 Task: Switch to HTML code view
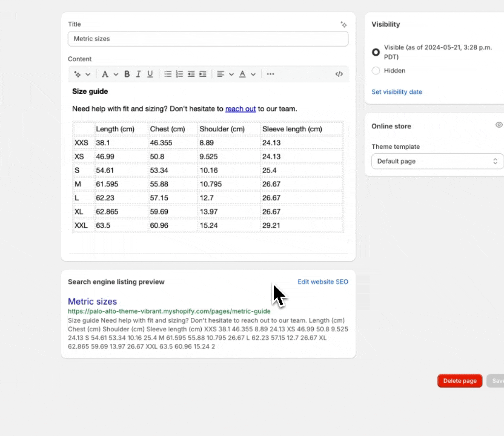click(x=339, y=74)
